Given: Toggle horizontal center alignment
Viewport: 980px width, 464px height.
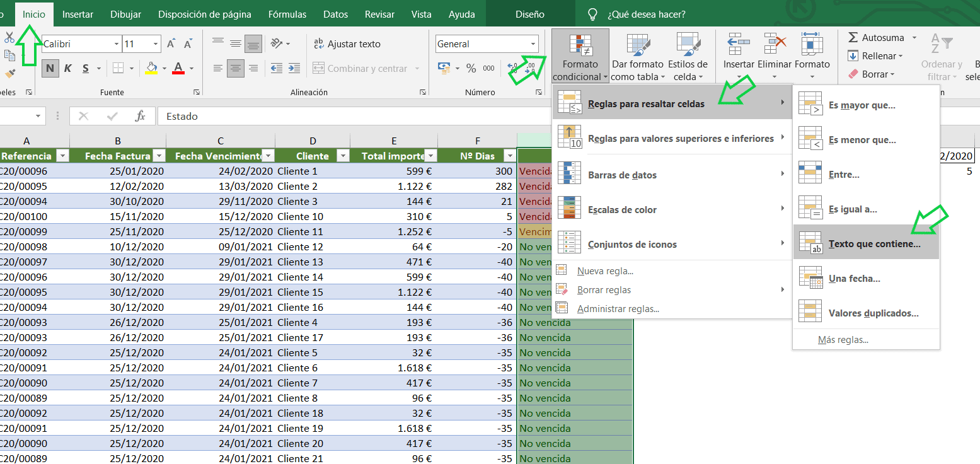Looking at the screenshot, I should click(236, 68).
